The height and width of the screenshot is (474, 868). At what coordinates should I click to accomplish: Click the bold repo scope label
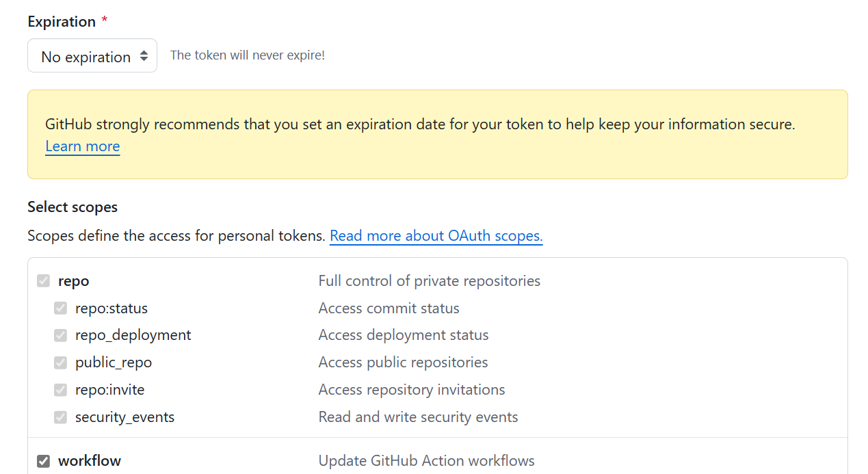click(74, 281)
